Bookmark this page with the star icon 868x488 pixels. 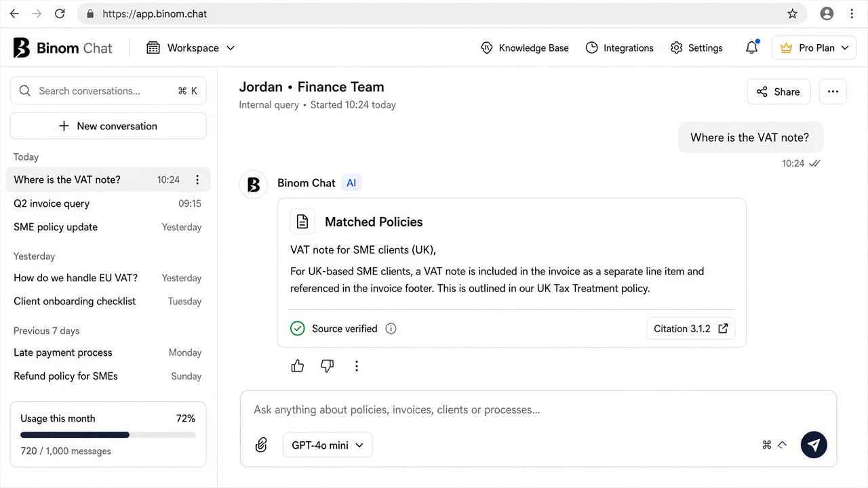(792, 14)
